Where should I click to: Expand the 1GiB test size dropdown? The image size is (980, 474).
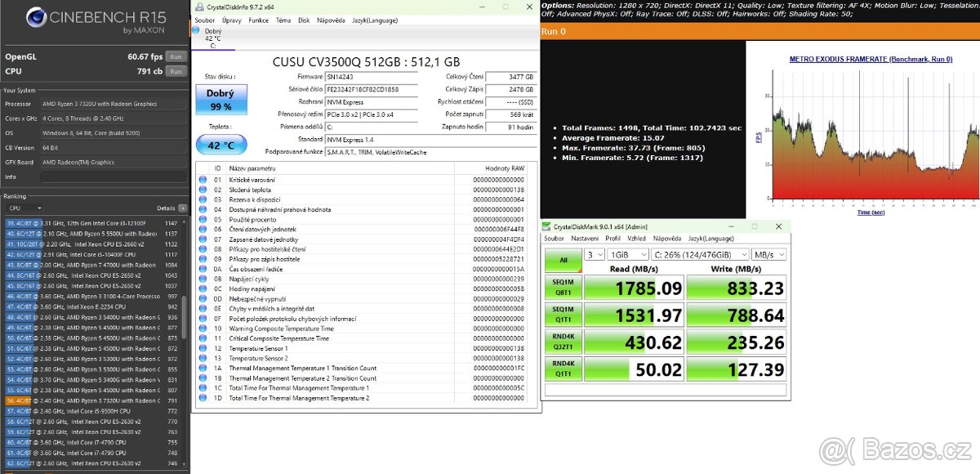pos(626,255)
